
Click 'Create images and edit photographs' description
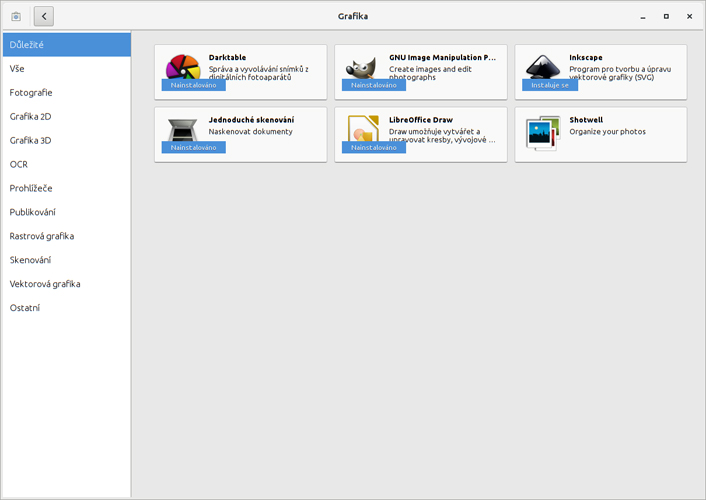[430, 73]
